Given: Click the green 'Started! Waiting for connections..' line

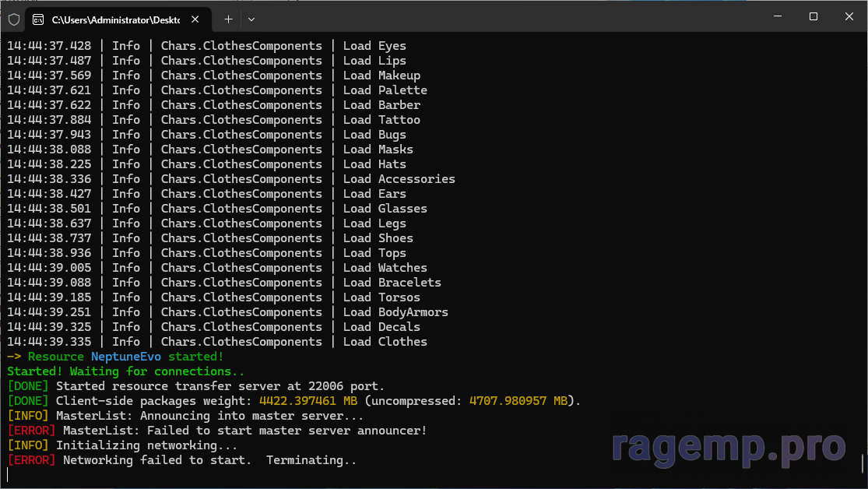Looking at the screenshot, I should coord(125,371).
